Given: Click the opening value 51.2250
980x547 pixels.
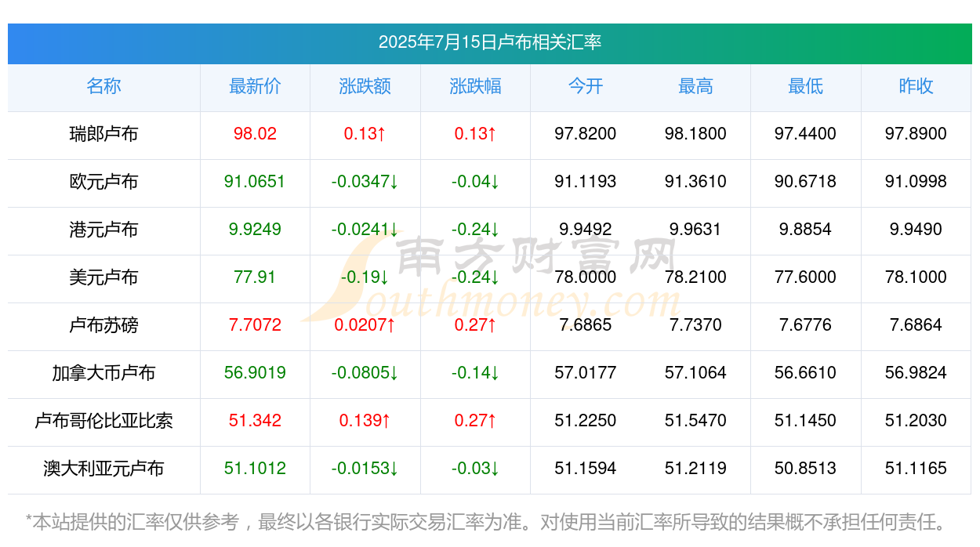Looking at the screenshot, I should tap(586, 421).
